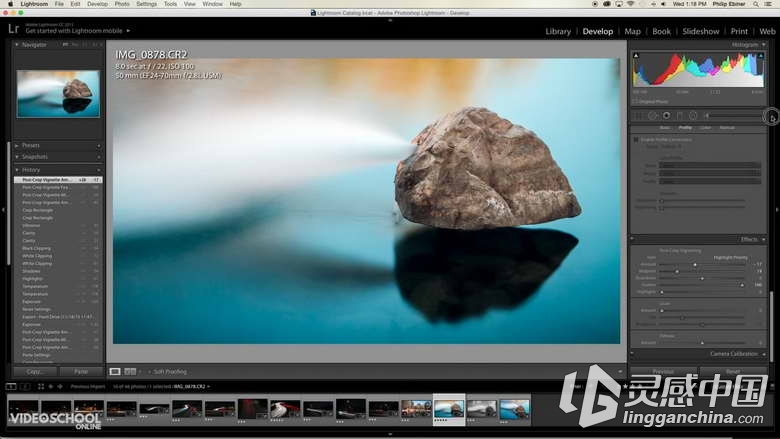Hide the left panel with edge arrow

click(3, 210)
